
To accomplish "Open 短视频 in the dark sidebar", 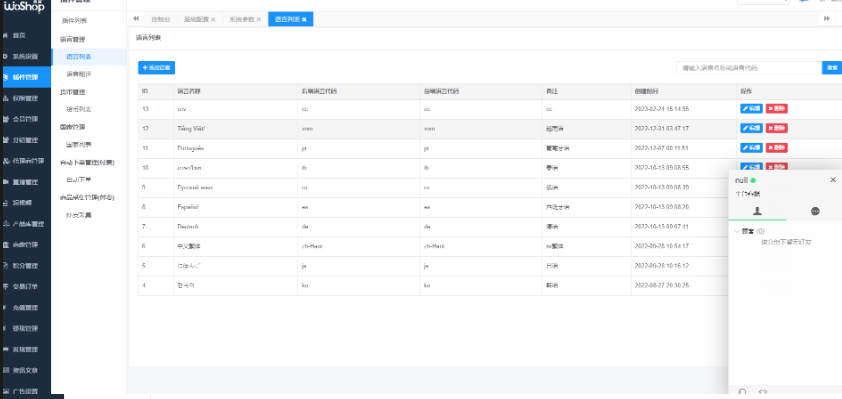I will click(x=22, y=203).
